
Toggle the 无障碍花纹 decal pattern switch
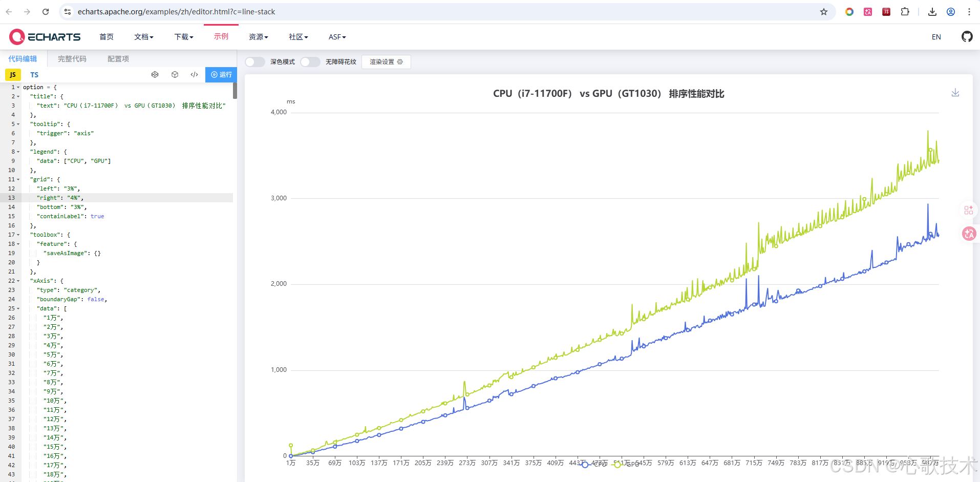click(x=310, y=62)
